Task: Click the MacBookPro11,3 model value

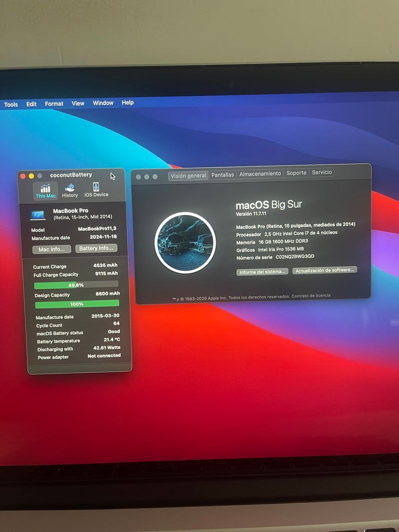Action: (97, 229)
